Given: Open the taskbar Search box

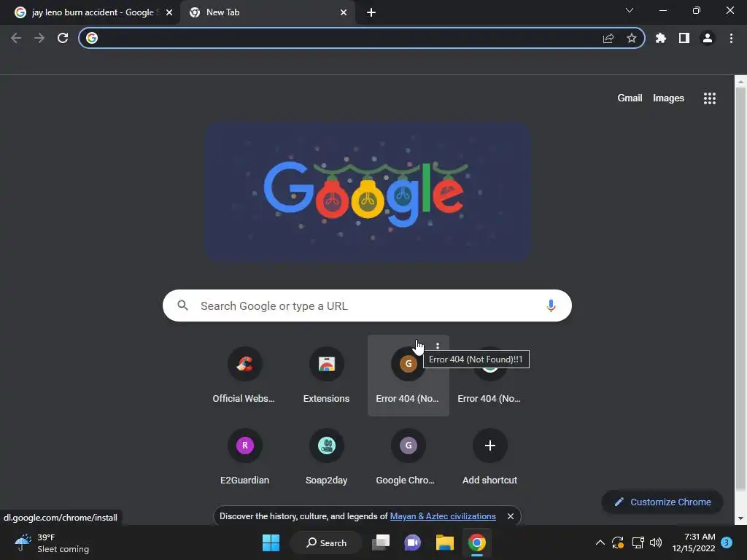Looking at the screenshot, I should (x=327, y=542).
